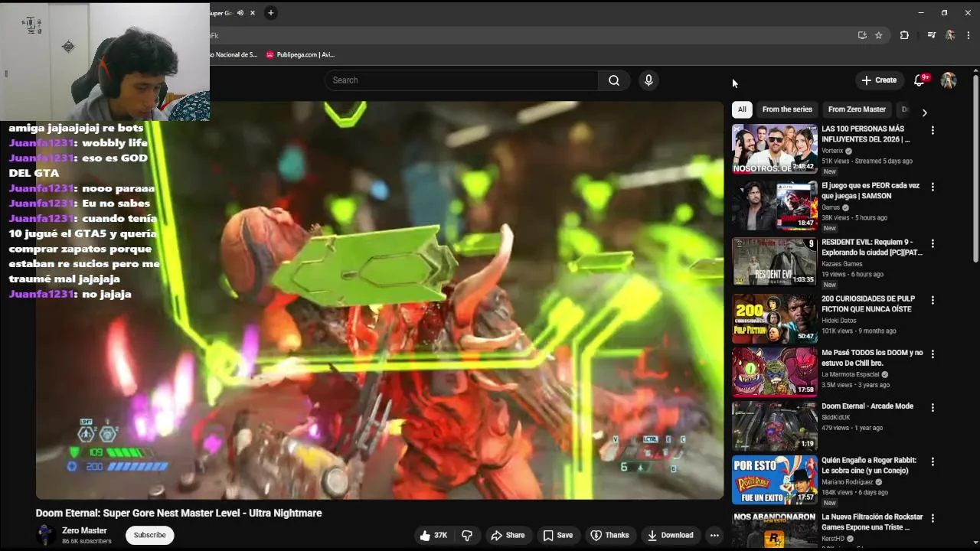Select the All filter chip
Viewport: 980px width, 551px height.
(742, 109)
